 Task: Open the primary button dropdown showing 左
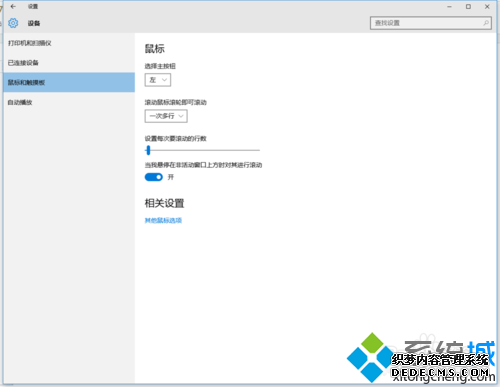point(158,80)
